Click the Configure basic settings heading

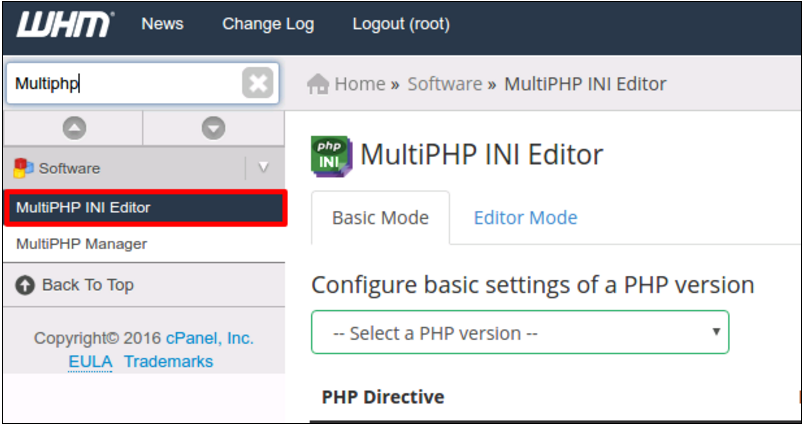coord(533,285)
